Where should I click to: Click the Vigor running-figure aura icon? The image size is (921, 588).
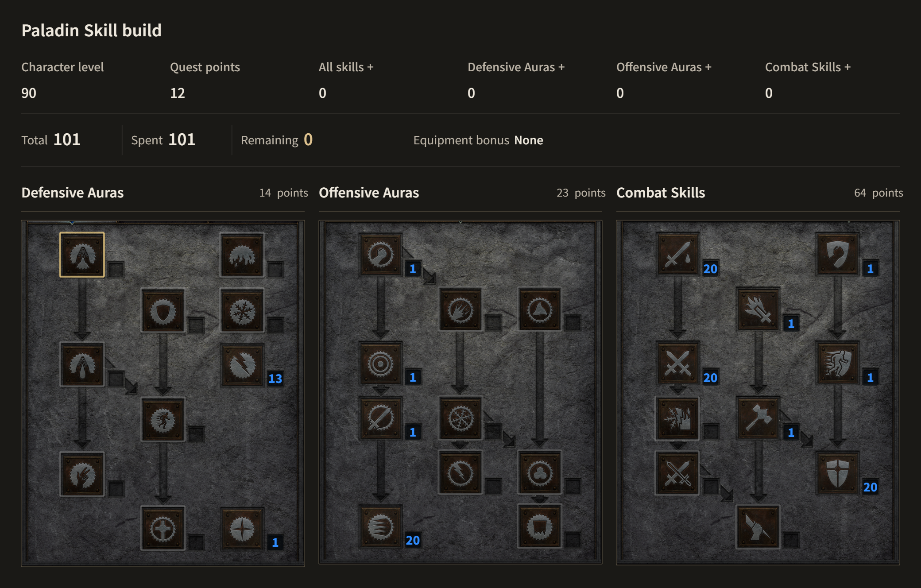point(163,419)
